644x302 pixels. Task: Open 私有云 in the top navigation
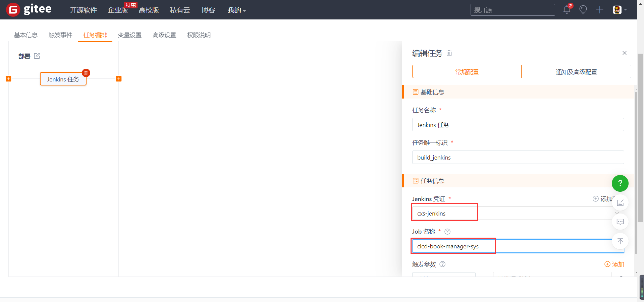coord(180,10)
